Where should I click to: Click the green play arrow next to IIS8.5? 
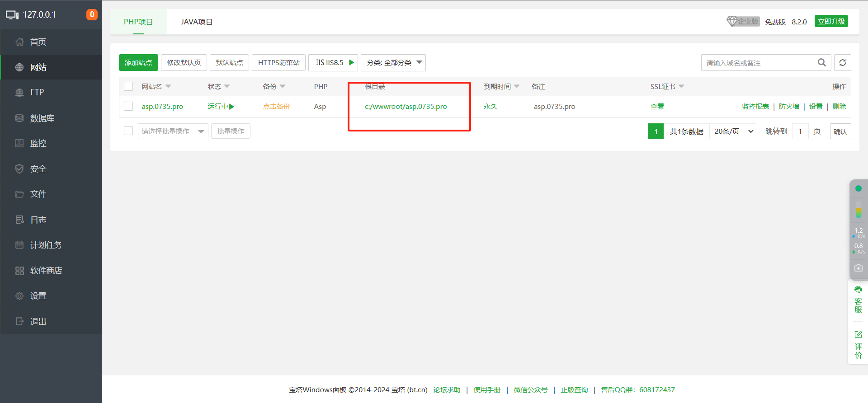[x=351, y=62]
